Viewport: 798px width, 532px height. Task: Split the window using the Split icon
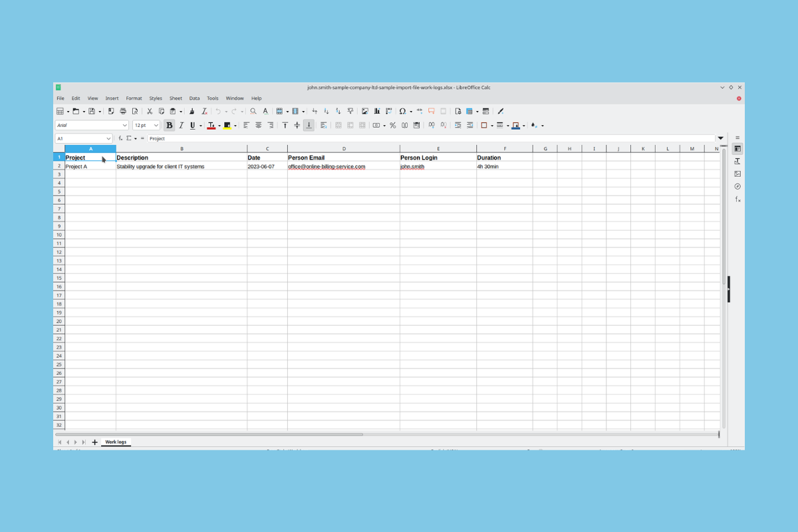485,111
